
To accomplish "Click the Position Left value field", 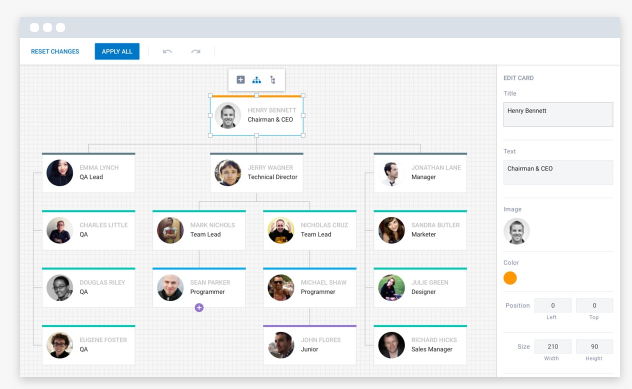I will 553,306.
